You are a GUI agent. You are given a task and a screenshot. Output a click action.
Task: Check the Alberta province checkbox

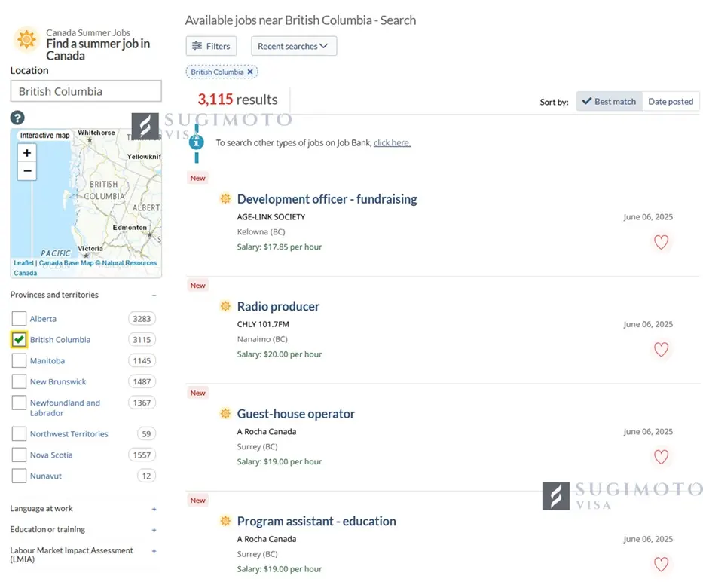19,319
